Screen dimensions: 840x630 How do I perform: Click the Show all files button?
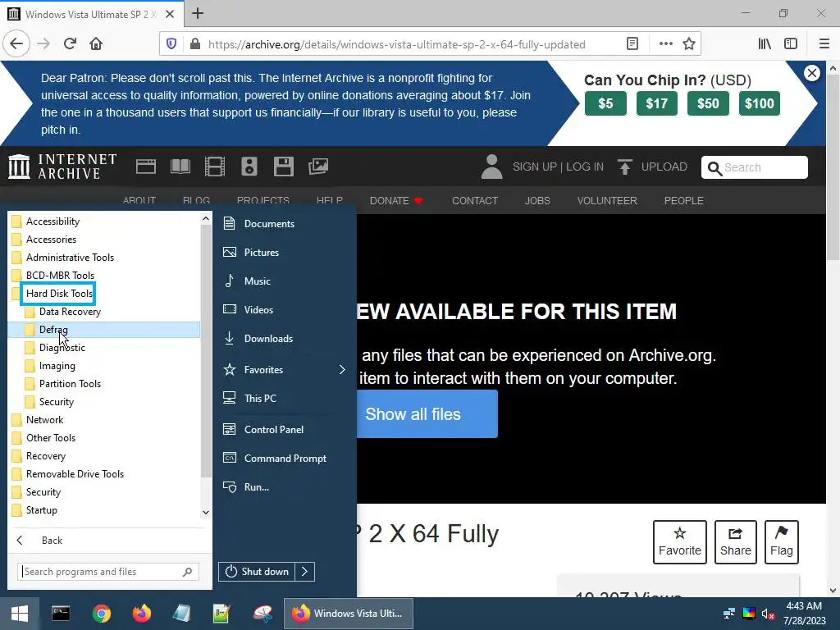[x=427, y=413]
